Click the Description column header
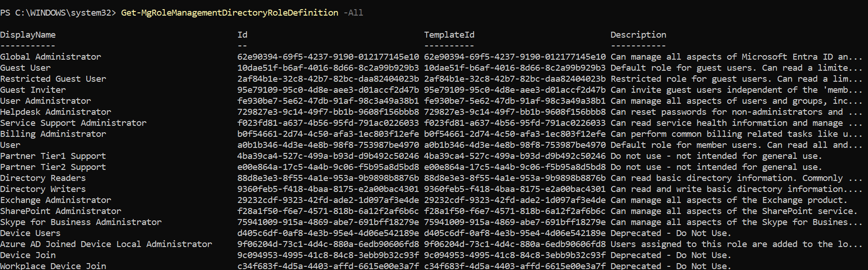 [638, 35]
